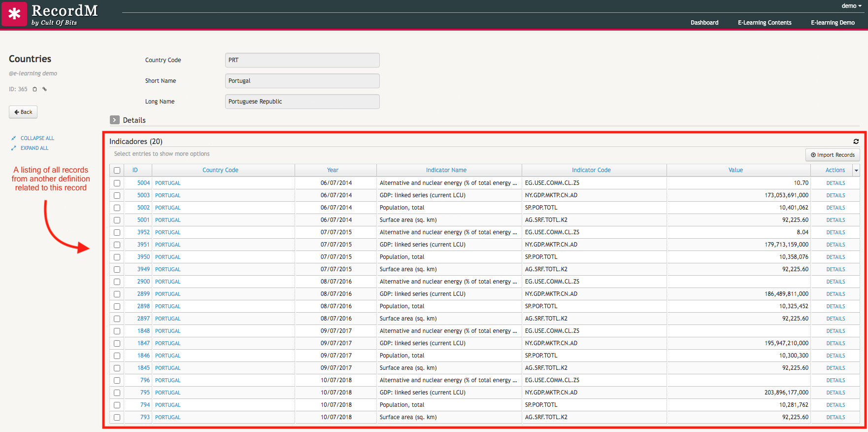
Task: Click SP.POP.TOTL code in row 1846
Action: tap(541, 356)
